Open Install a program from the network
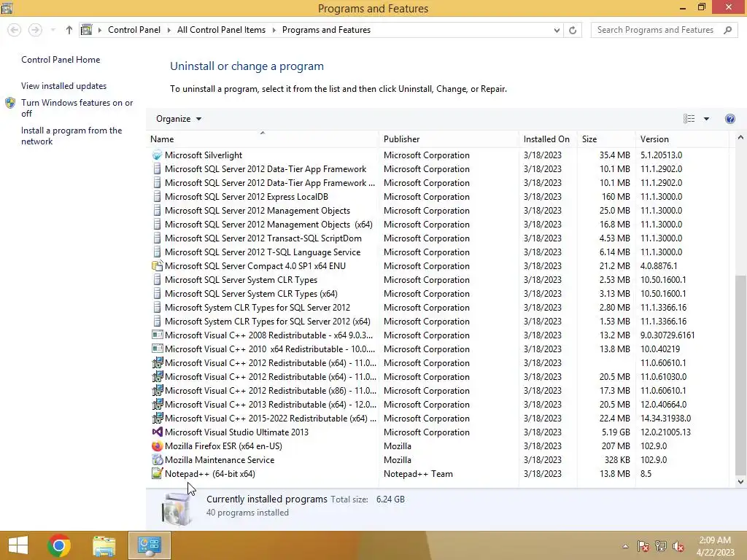 [71, 136]
